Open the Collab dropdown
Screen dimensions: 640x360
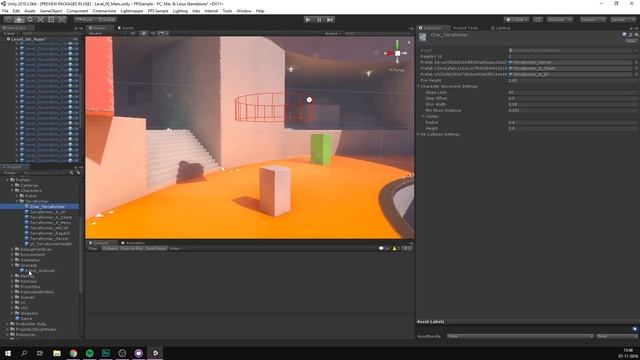click(x=517, y=20)
